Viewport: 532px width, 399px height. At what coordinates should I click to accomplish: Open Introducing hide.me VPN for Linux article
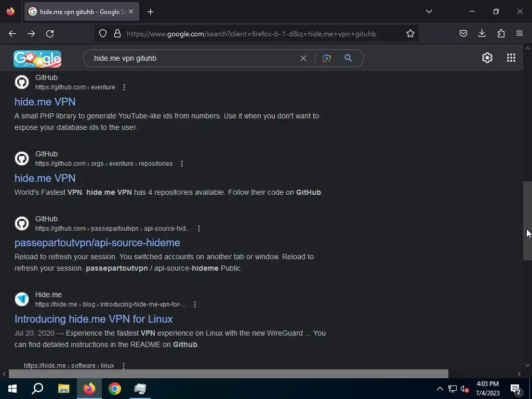click(x=94, y=319)
